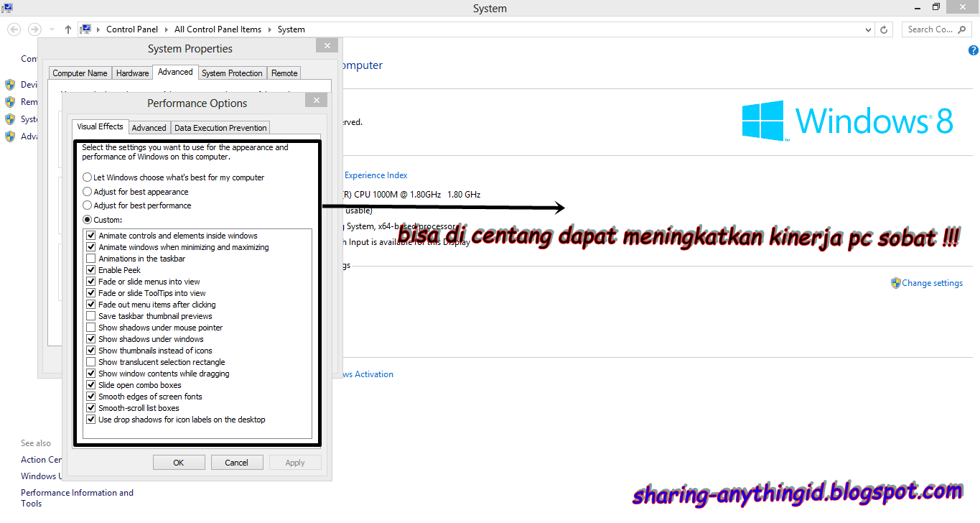This screenshot has height=523, width=980.
Task: Click Apply in Performance Options
Action: click(295, 463)
